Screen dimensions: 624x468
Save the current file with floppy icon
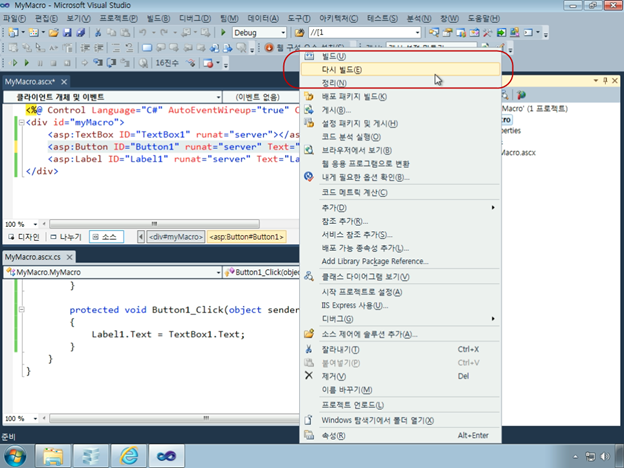67,32
